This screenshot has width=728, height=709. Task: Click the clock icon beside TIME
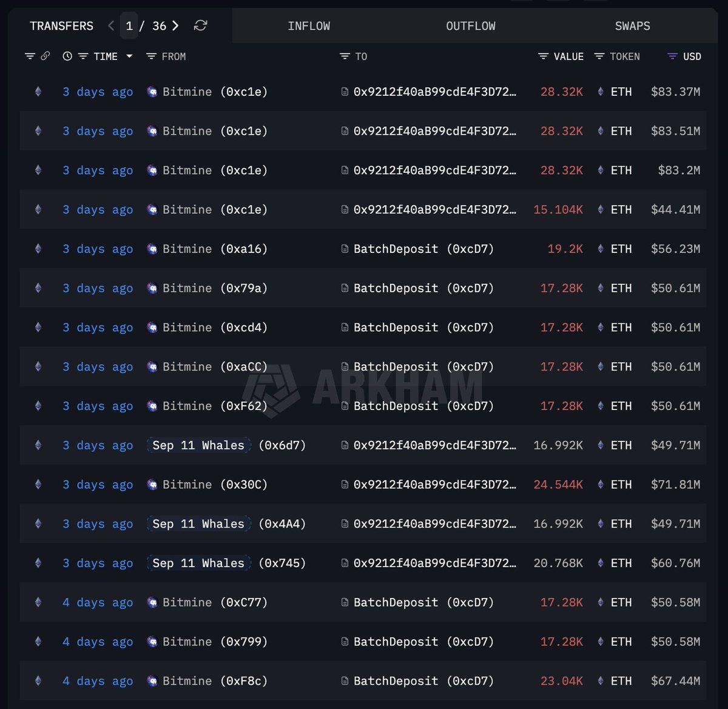pos(67,56)
